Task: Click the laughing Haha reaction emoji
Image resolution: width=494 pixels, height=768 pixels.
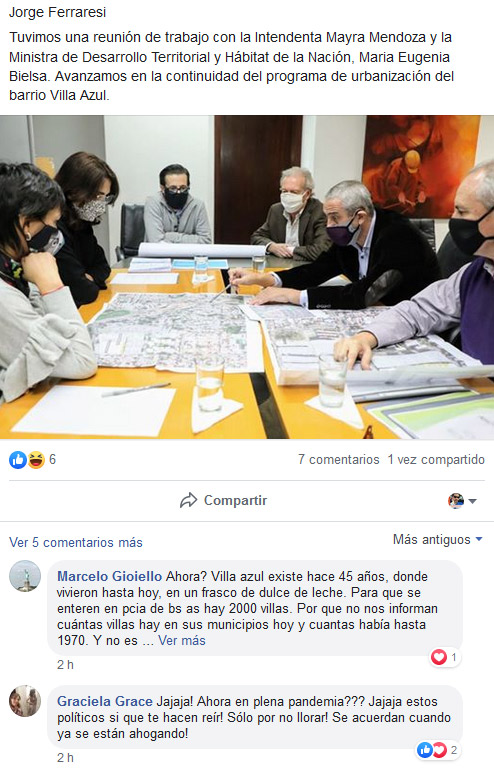Action: point(36,460)
